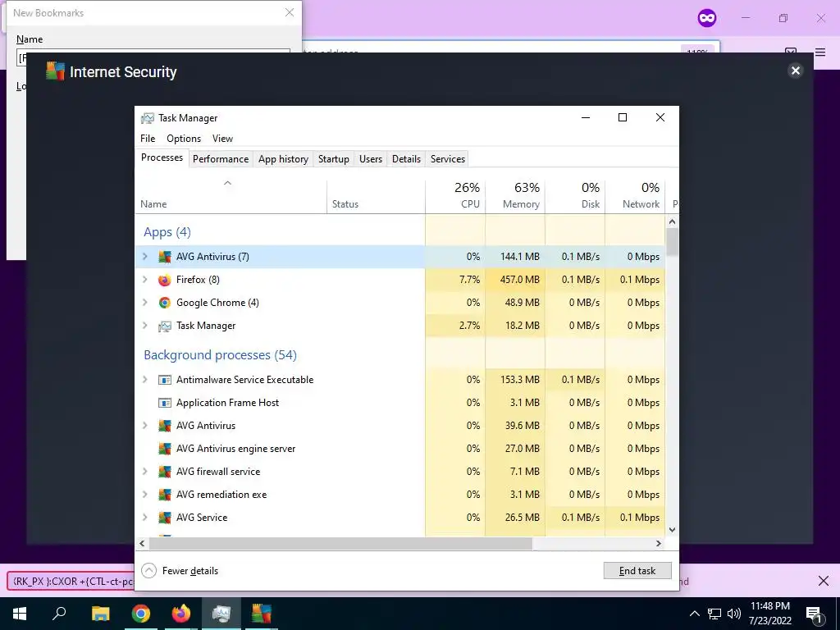Switch to Services tab

(448, 159)
